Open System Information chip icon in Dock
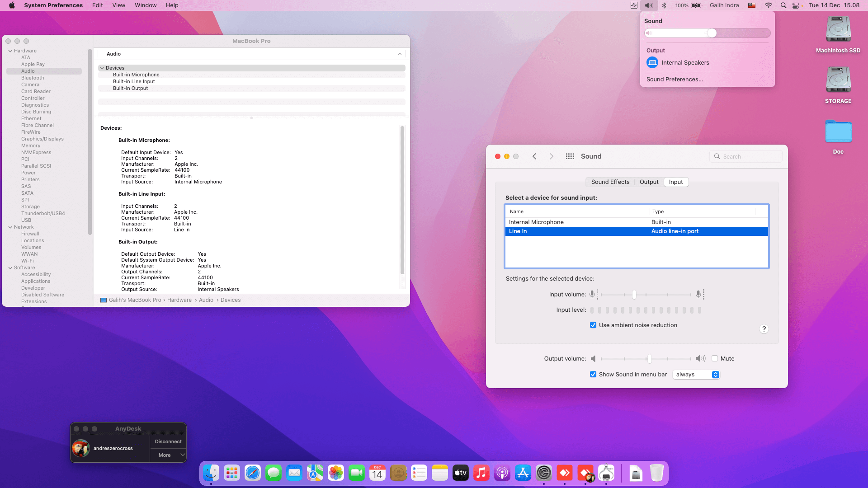The image size is (868, 488). (606, 473)
